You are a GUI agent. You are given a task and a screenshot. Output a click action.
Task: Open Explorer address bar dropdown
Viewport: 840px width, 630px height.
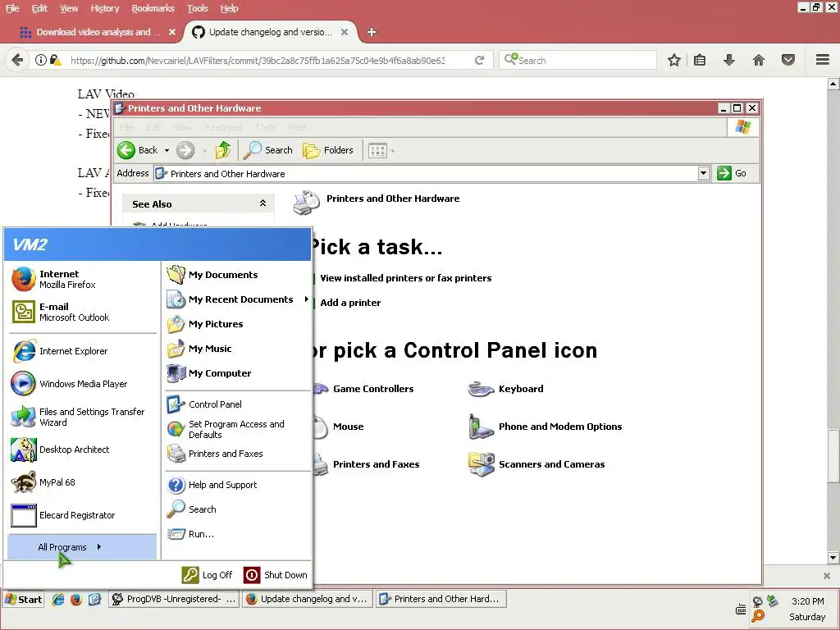[x=704, y=173]
